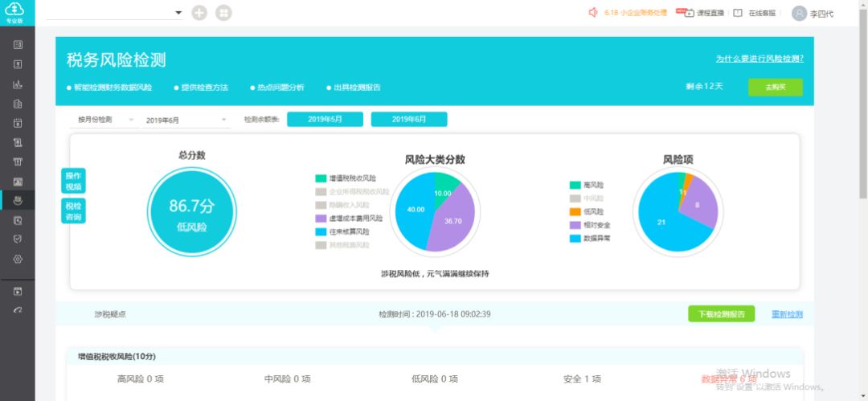Toggle 低风险 legend entry
868x401 pixels.
586,211
